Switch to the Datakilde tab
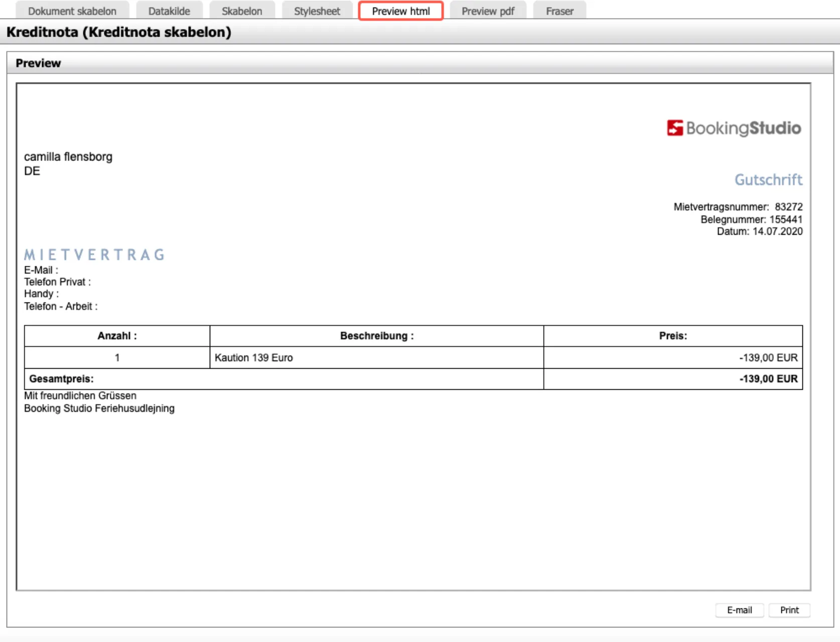 click(x=169, y=11)
